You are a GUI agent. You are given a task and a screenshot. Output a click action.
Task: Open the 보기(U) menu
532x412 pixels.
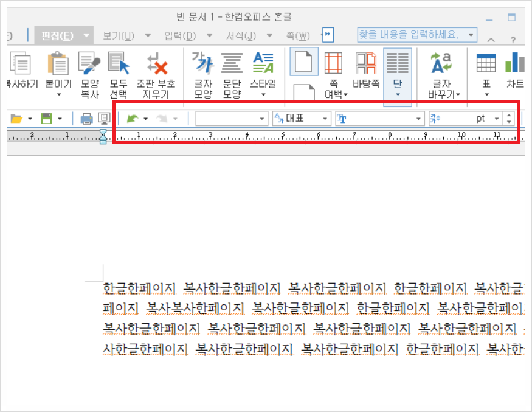click(119, 35)
